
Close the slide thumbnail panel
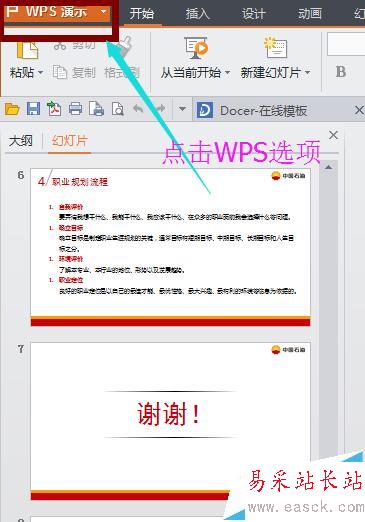click(x=333, y=135)
